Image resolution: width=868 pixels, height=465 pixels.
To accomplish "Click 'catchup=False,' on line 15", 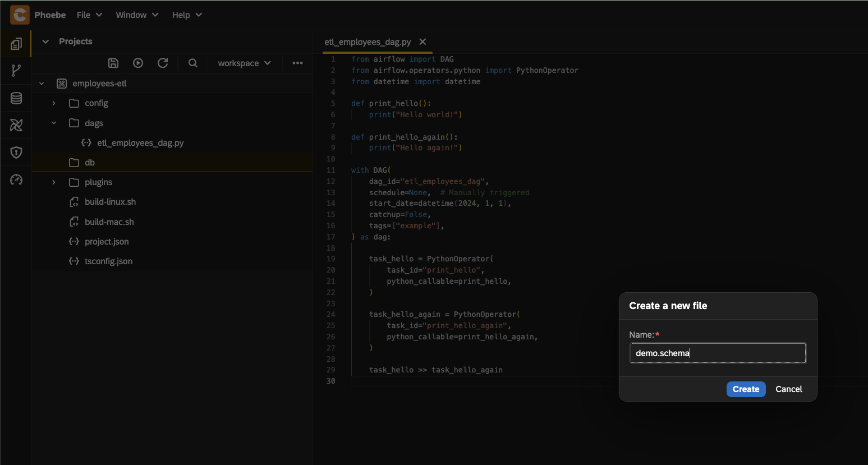I will click(400, 214).
